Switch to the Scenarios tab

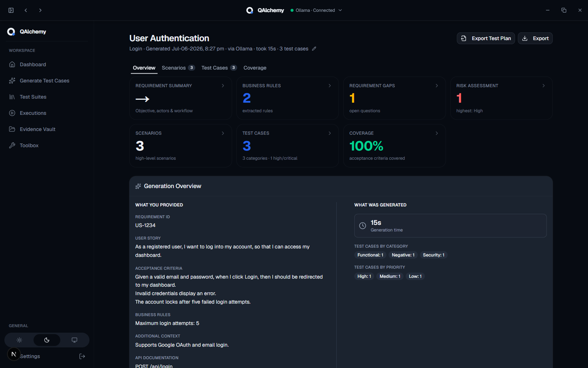(x=178, y=68)
